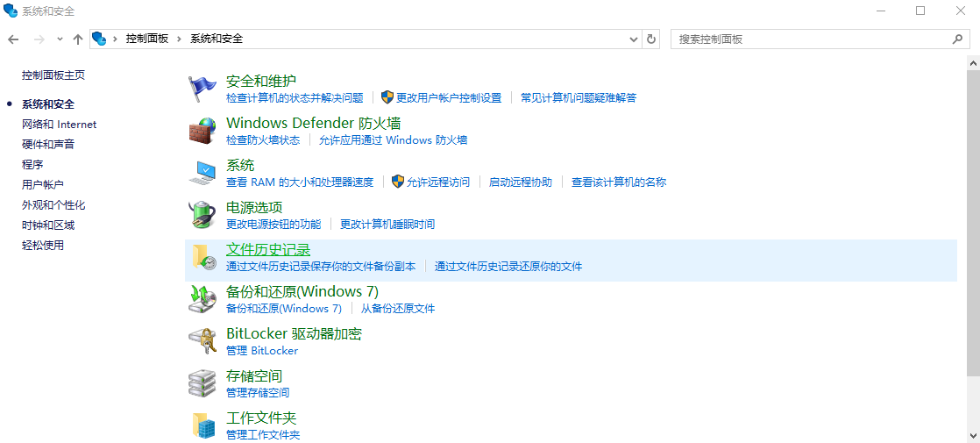Screen dimensions: 980x443
Task: Open 外观和个性化 category in sidebar
Action: (x=53, y=204)
